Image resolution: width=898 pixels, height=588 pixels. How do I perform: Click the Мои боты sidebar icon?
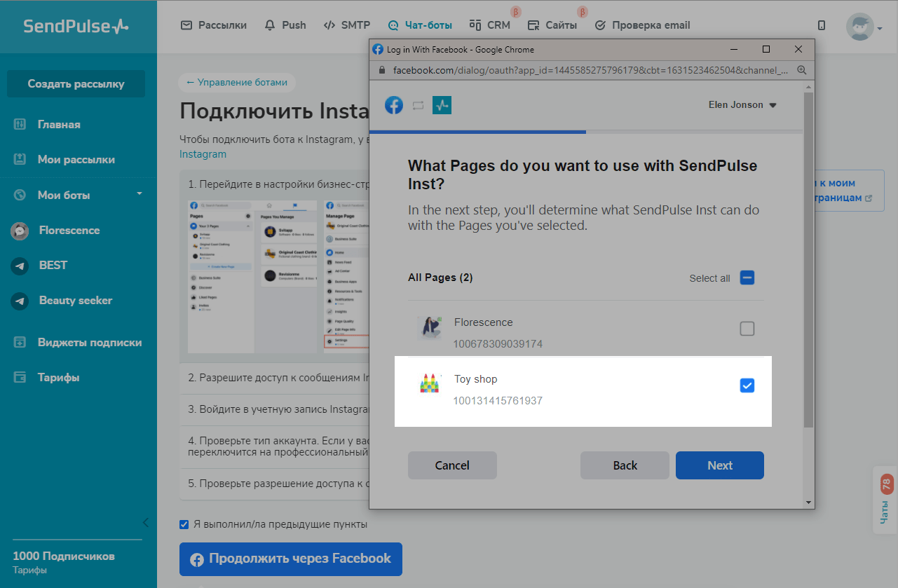pos(20,195)
